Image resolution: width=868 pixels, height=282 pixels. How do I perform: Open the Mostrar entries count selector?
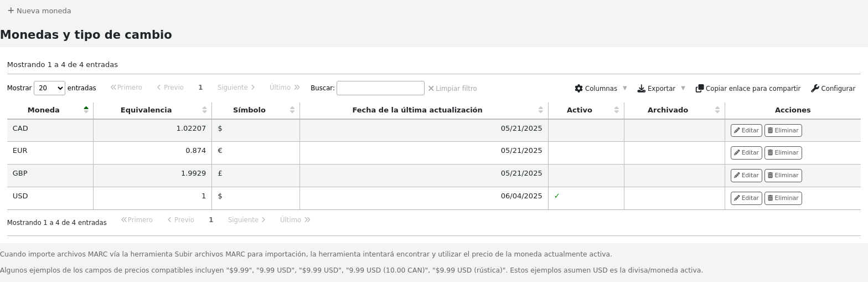tap(49, 88)
